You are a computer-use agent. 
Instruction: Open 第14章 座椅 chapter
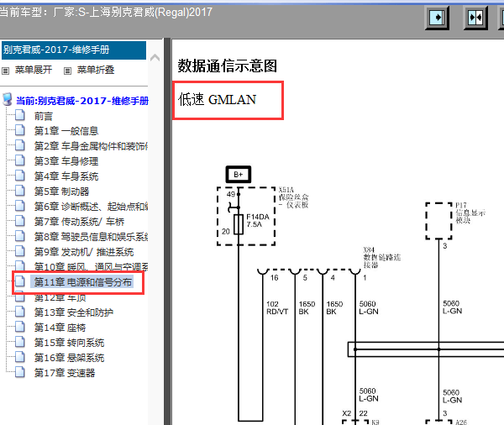click(x=60, y=328)
